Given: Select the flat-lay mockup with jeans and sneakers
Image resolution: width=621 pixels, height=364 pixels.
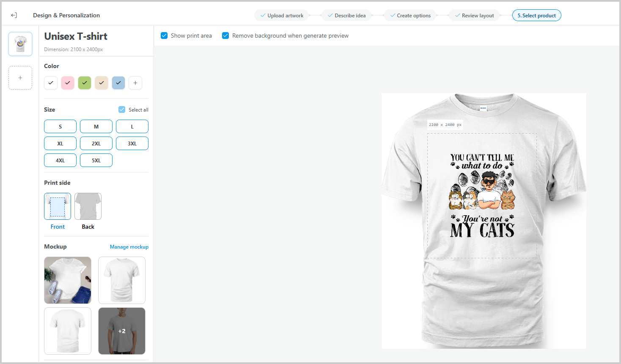Looking at the screenshot, I should pyautogui.click(x=68, y=280).
